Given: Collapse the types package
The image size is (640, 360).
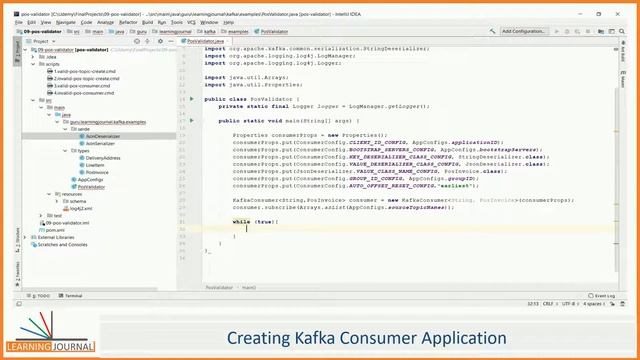Looking at the screenshot, I should pyautogui.click(x=65, y=151).
